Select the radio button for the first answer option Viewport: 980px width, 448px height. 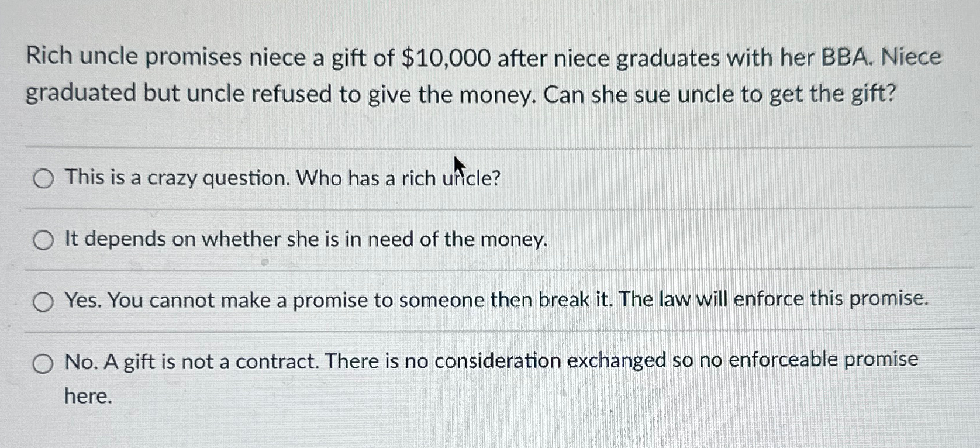pyautogui.click(x=43, y=178)
